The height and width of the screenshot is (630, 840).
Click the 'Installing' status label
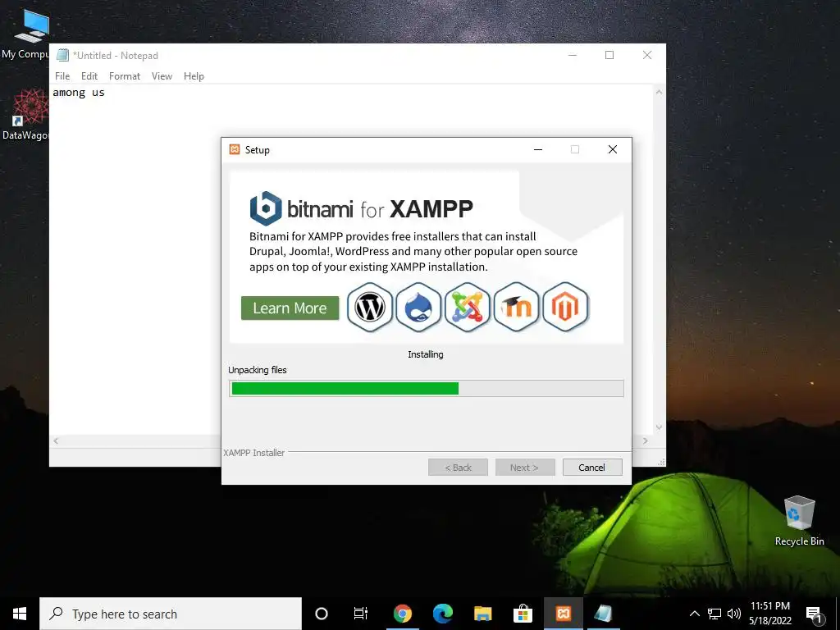426,354
